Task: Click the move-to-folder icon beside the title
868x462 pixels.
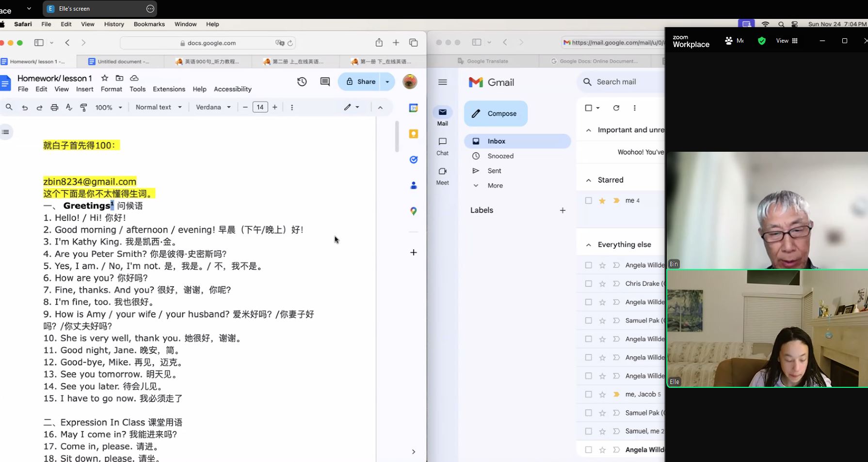Action: (x=119, y=78)
